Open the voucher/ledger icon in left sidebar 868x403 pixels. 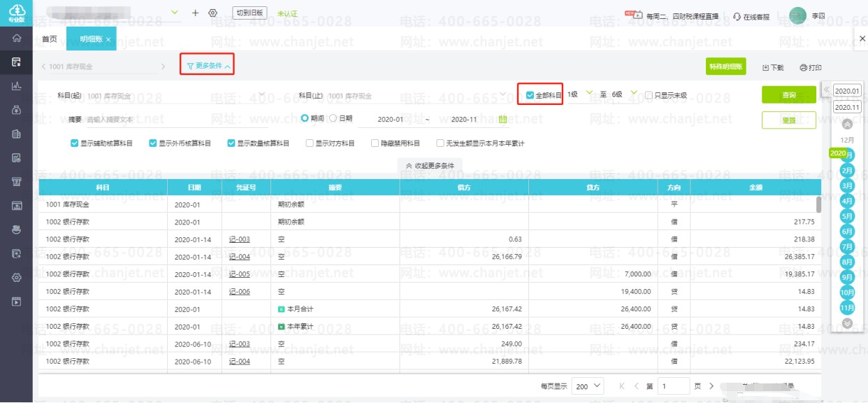(16, 62)
